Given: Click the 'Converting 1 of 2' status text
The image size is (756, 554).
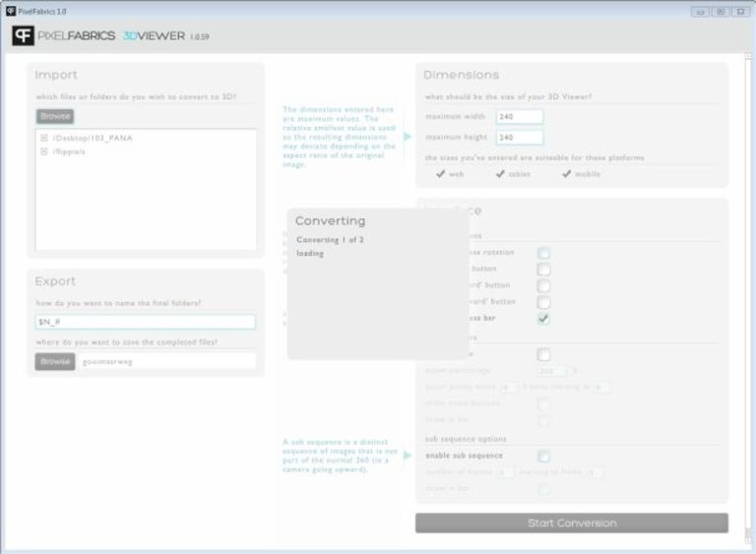Looking at the screenshot, I should (x=331, y=240).
